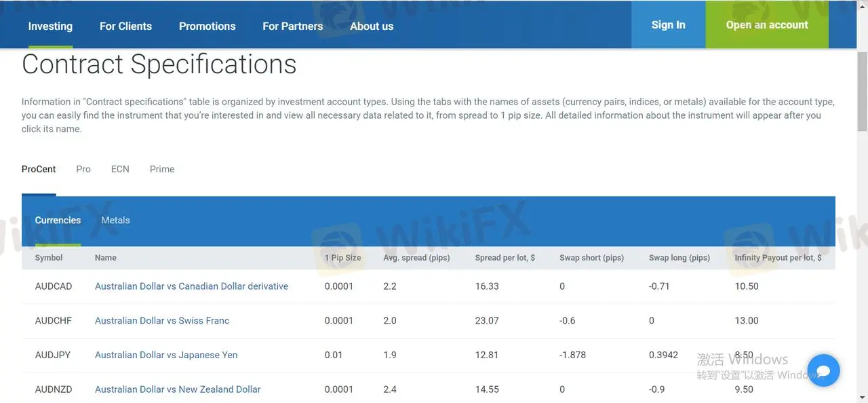Open the Investing menu
Viewport: 868px width, 403px height.
(x=50, y=26)
